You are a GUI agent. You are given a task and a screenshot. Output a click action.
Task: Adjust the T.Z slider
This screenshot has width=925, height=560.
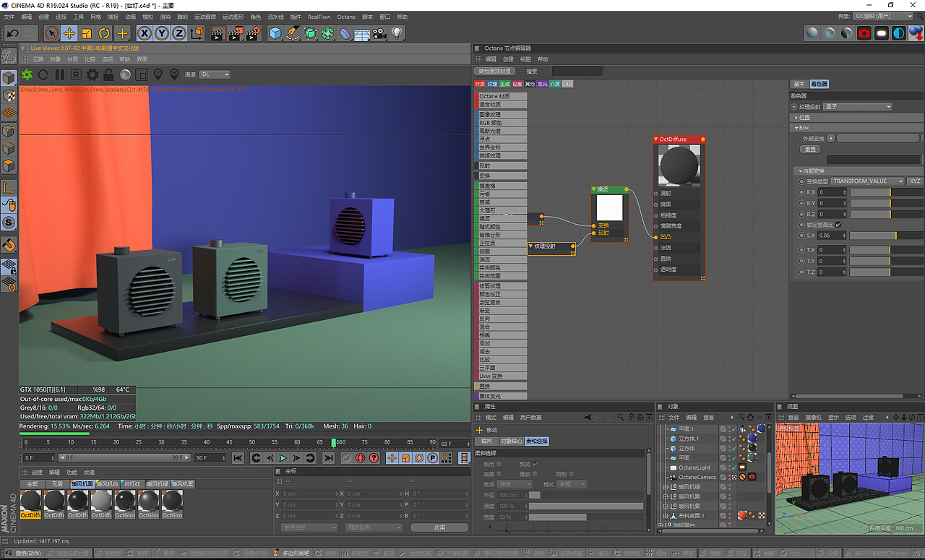tap(886, 272)
